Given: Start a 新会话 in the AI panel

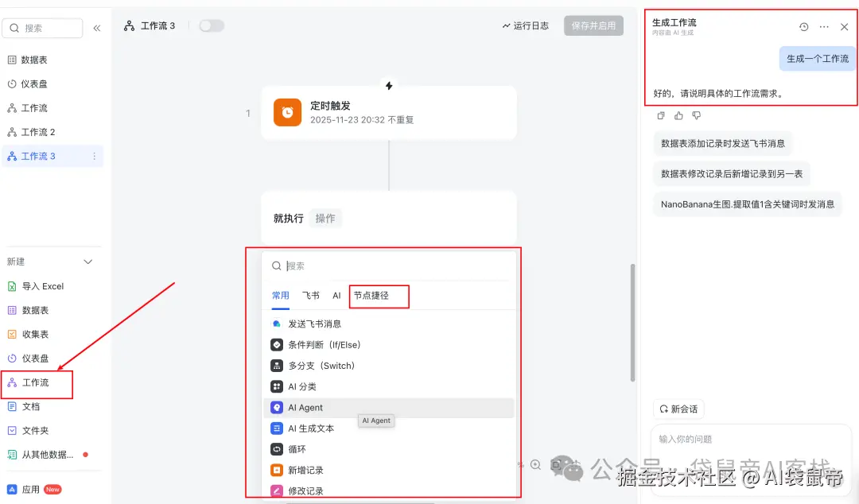Looking at the screenshot, I should click(x=678, y=409).
